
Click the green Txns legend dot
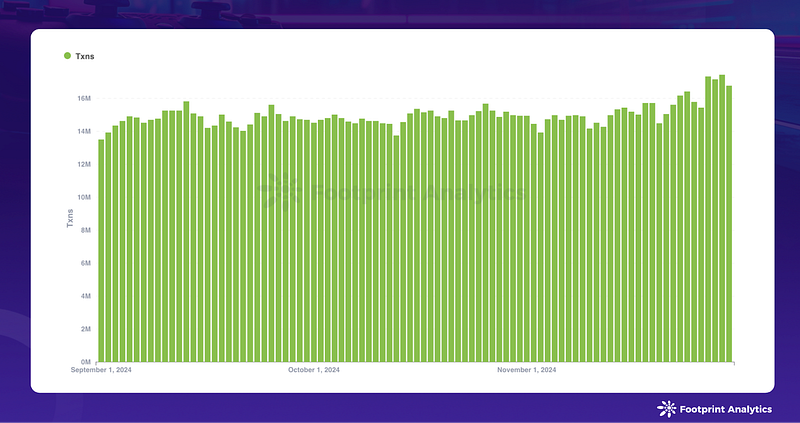[x=67, y=56]
